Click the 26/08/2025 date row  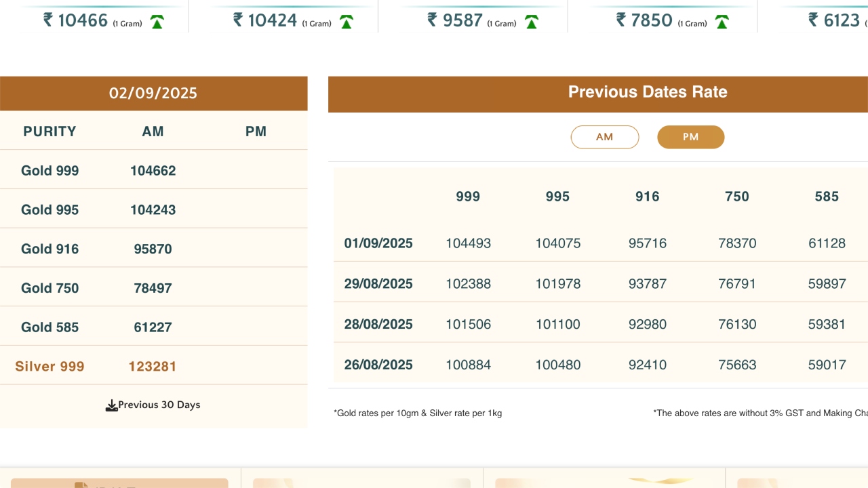[378, 365]
